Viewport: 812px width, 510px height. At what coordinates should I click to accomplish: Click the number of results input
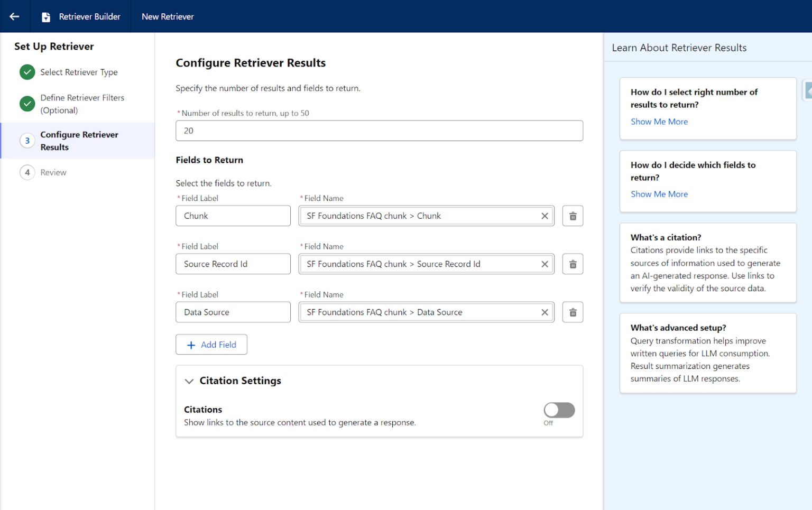[379, 131]
